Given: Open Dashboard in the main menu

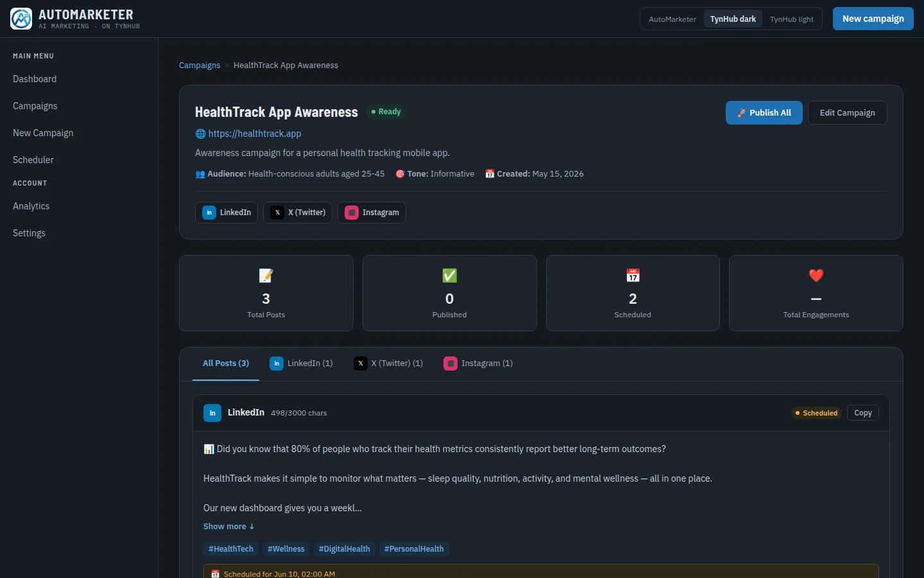Looking at the screenshot, I should [x=79, y=79].
